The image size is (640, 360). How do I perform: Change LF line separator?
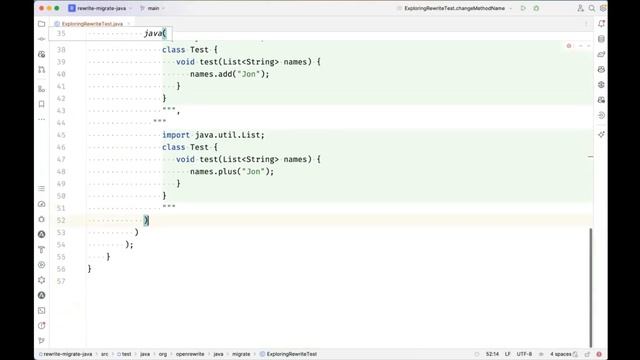pos(508,354)
